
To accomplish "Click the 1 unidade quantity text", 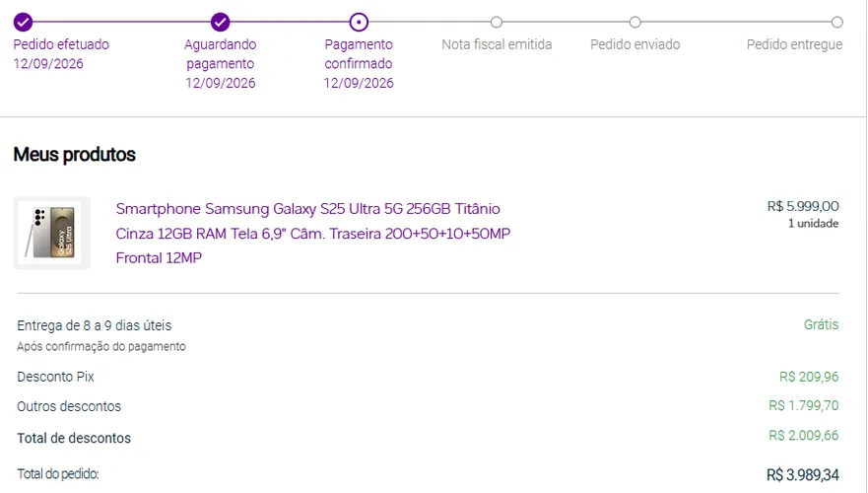I will click(813, 223).
